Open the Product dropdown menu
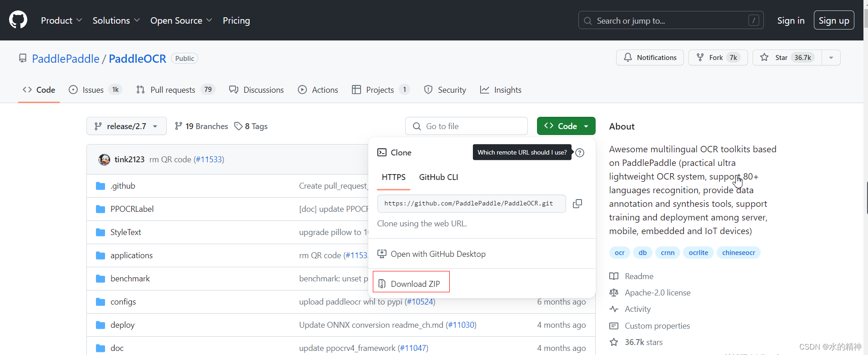The width and height of the screenshot is (868, 355). (61, 20)
